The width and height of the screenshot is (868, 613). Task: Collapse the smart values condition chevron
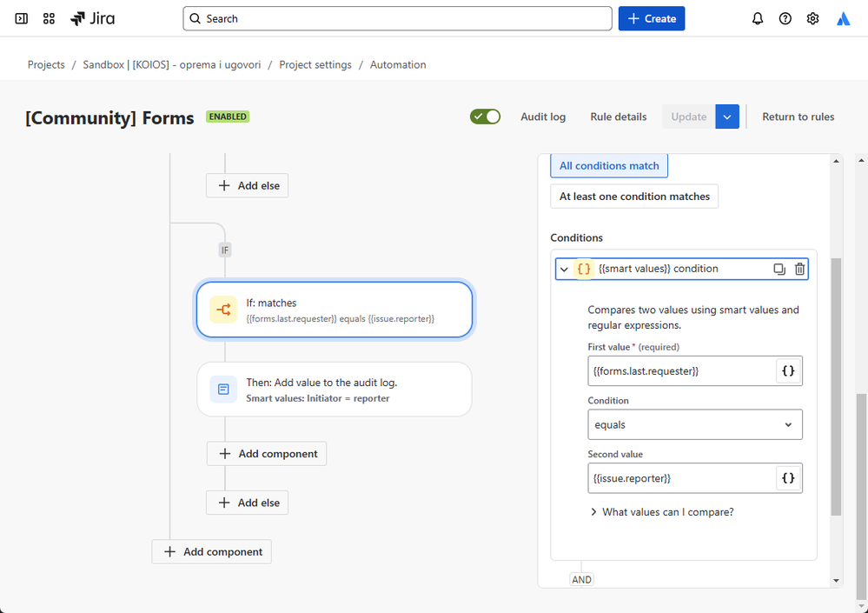pos(564,270)
